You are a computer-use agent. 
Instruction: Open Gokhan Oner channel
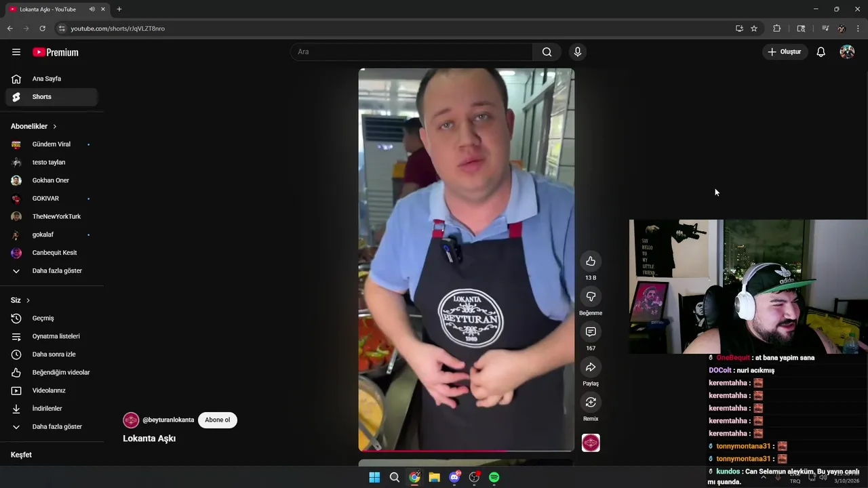click(52, 180)
